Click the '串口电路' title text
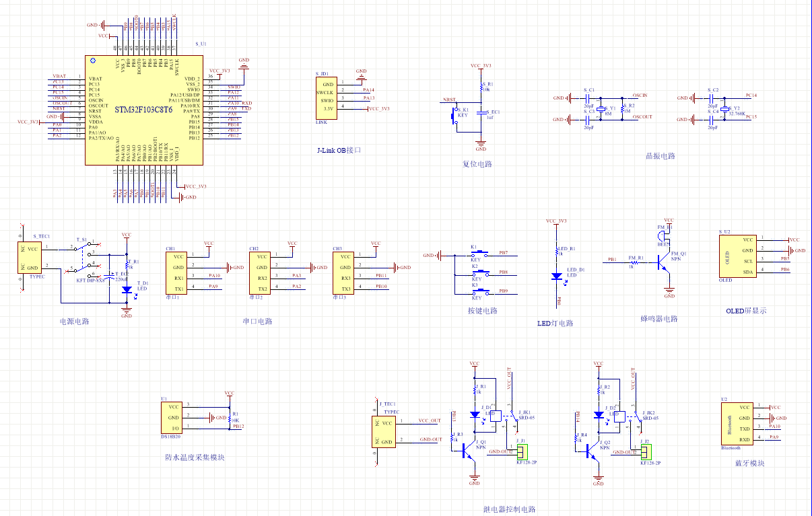This screenshot has height=516, width=812. pos(257,322)
